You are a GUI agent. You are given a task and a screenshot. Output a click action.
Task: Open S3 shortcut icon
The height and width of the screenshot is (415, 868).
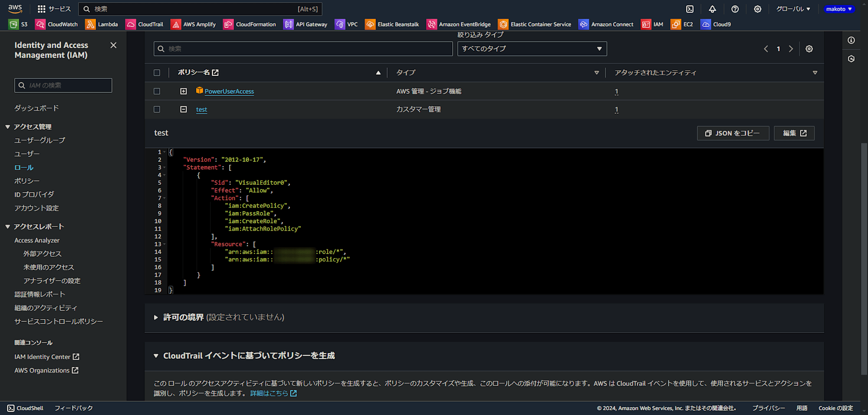(13, 24)
